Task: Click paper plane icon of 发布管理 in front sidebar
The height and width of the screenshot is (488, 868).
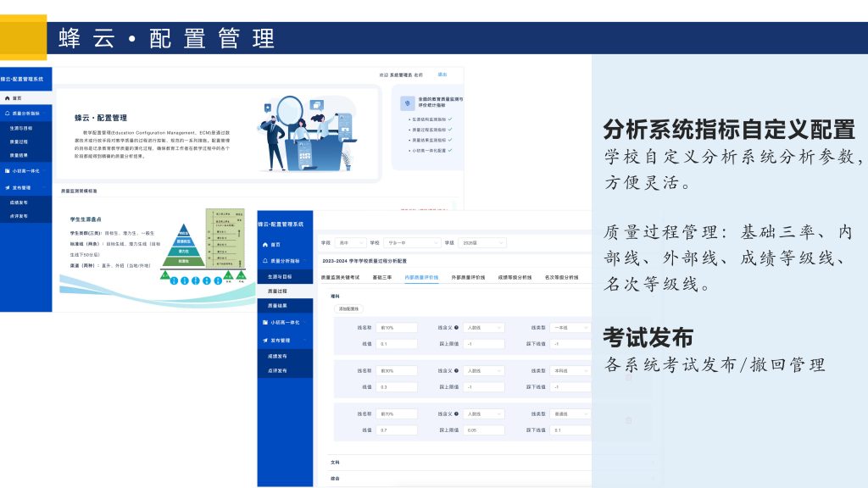Action: tap(264, 341)
